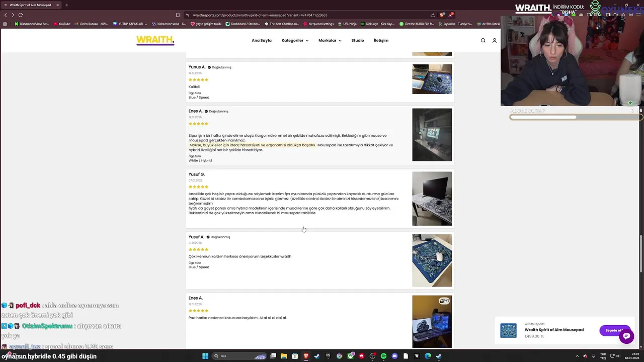Close the Wraith Spirit of Aim Mousepad tab
The width and height of the screenshot is (644, 362).
[57, 5]
